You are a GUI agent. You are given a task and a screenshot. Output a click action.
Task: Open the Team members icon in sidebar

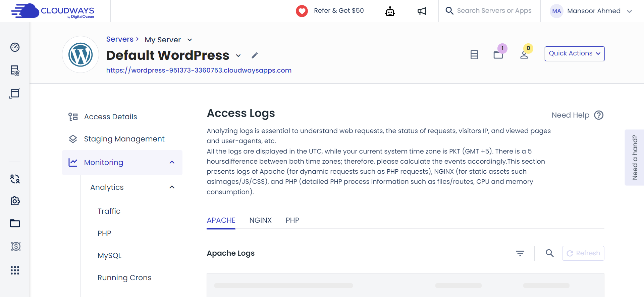tap(15, 179)
